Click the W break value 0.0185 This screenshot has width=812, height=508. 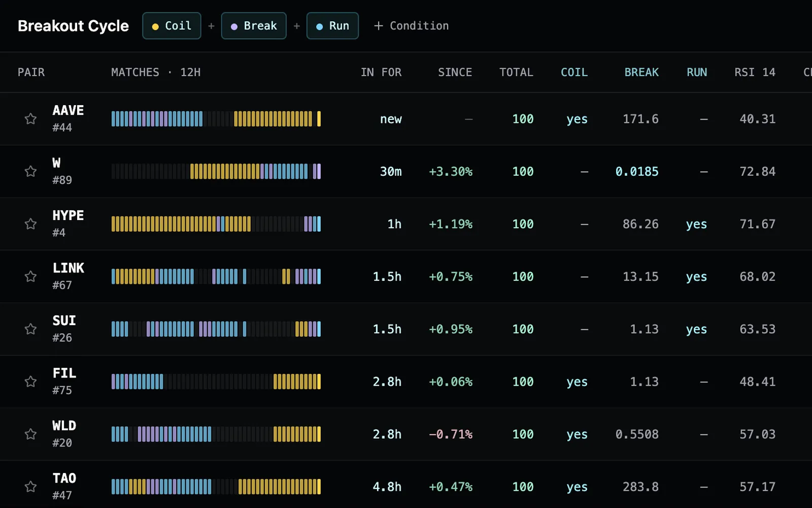[x=637, y=172]
